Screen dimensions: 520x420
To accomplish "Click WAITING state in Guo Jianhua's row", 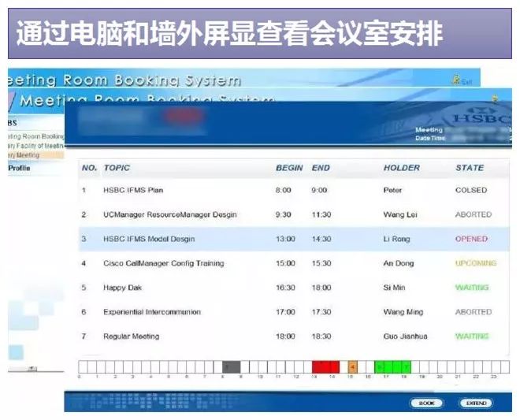I will [472, 336].
